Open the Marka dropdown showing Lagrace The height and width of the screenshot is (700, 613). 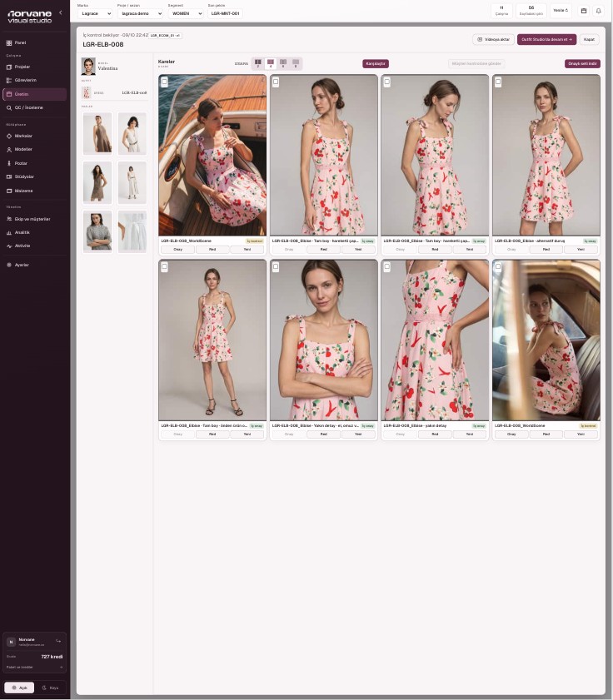tap(95, 13)
